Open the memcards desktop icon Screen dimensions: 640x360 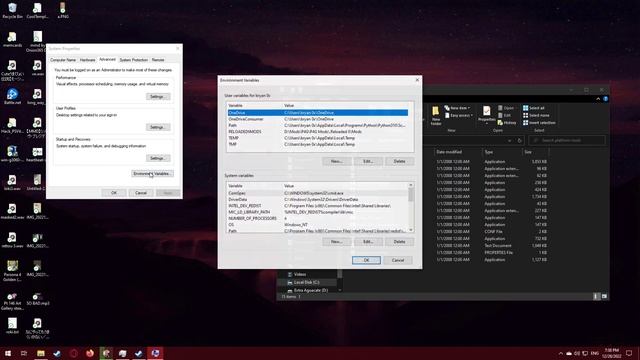tap(12, 40)
